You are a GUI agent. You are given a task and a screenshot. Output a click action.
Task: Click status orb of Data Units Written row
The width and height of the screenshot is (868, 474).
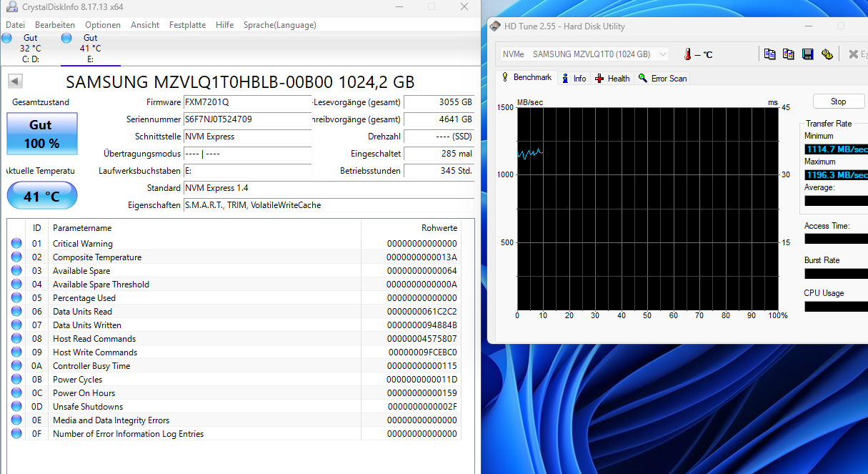point(16,325)
